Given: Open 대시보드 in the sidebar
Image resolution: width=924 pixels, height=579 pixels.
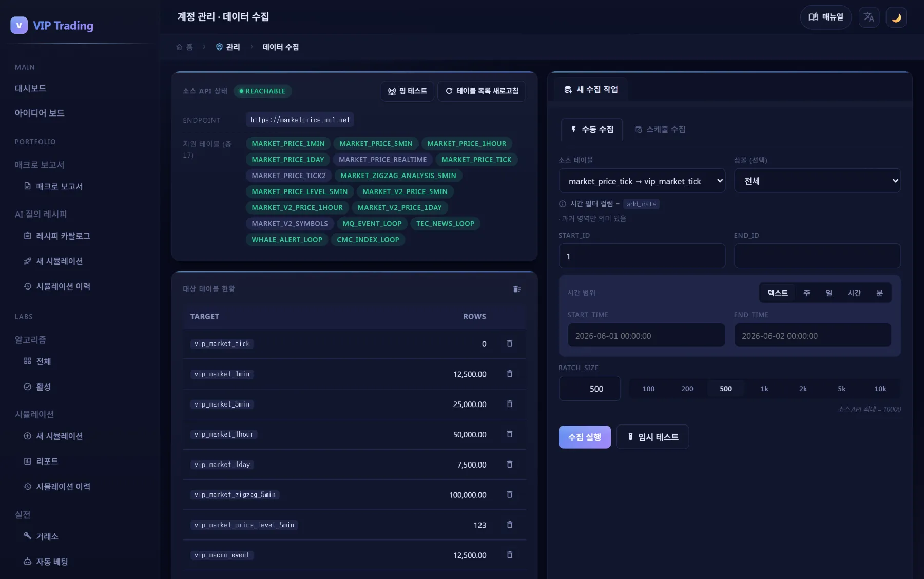Looking at the screenshot, I should click(x=31, y=88).
